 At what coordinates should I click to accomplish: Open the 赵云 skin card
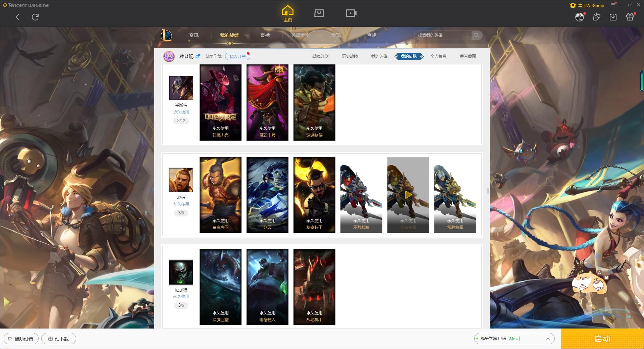267,195
